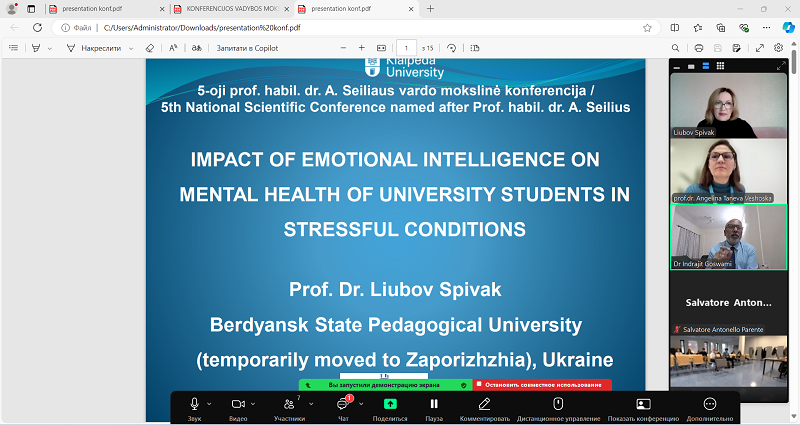The image size is (800, 425).
Task: Zoom in the PDF with plus
Action: click(362, 48)
